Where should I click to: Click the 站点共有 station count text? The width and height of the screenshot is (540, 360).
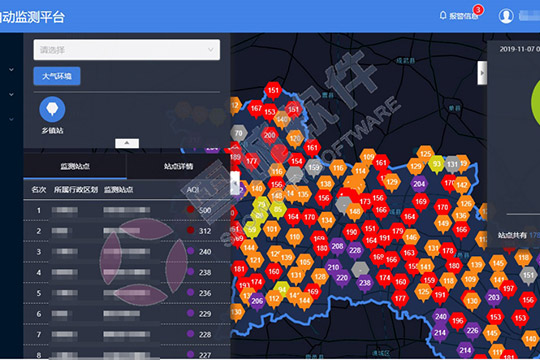[518, 235]
